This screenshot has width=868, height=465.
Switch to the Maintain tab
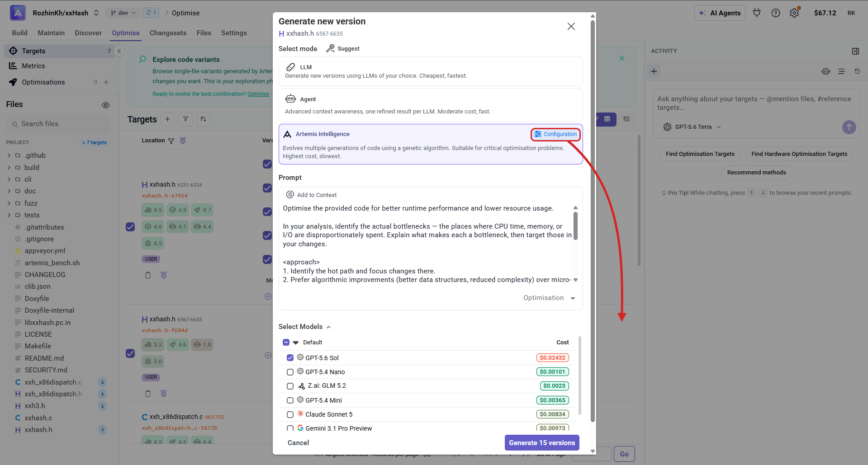[51, 33]
